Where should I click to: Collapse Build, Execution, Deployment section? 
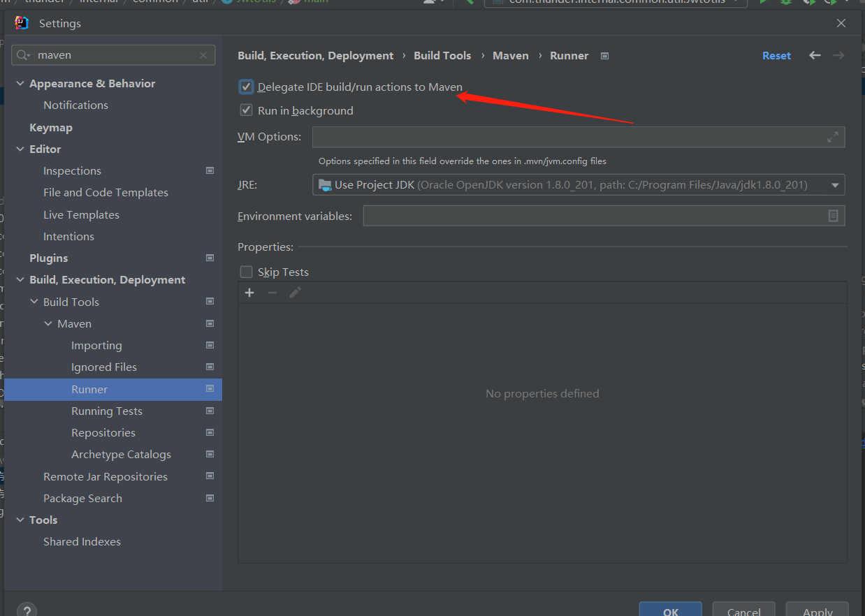(20, 279)
